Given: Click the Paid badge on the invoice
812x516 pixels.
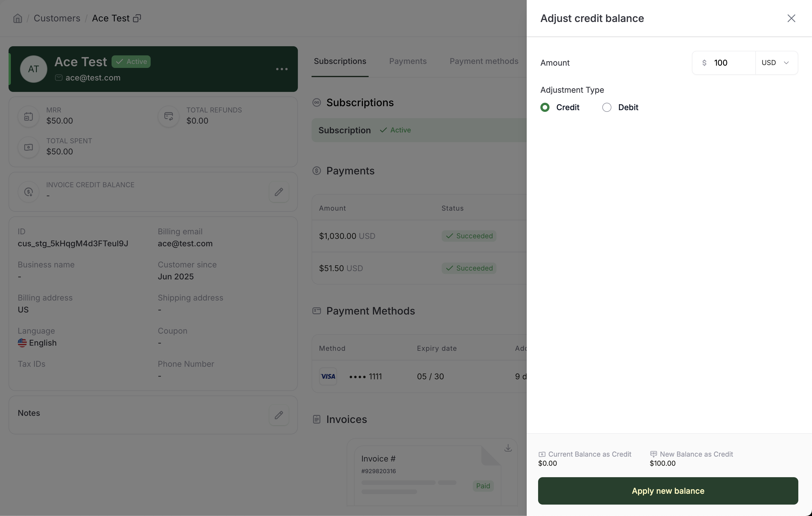Looking at the screenshot, I should tap(483, 486).
